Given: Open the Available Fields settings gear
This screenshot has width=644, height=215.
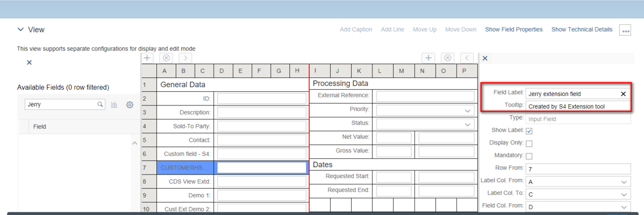Looking at the screenshot, I should click(x=130, y=105).
